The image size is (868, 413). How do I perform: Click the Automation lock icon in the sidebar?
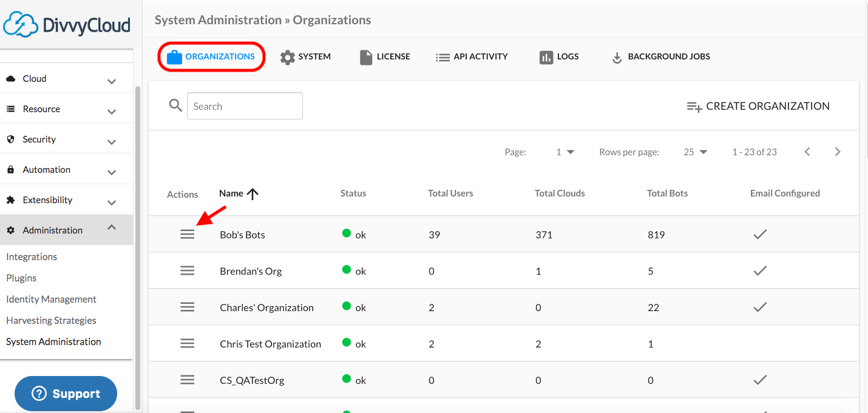point(10,169)
